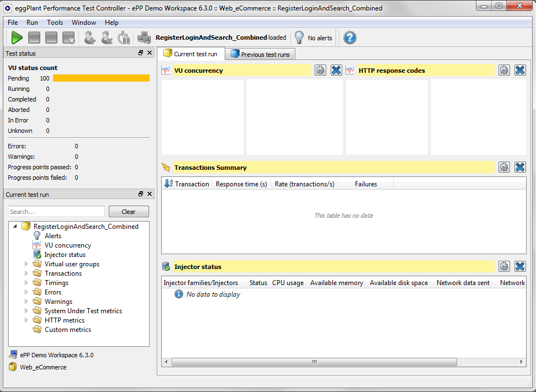
Task: Click the Search input field
Action: coord(56,212)
